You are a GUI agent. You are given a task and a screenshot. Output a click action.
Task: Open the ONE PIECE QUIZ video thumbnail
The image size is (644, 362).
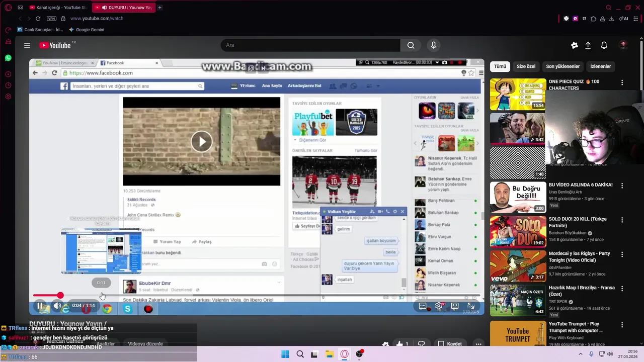click(x=518, y=94)
